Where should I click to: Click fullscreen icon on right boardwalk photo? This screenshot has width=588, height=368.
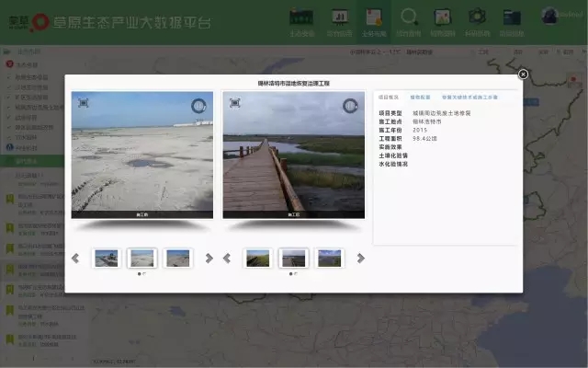coord(234,103)
